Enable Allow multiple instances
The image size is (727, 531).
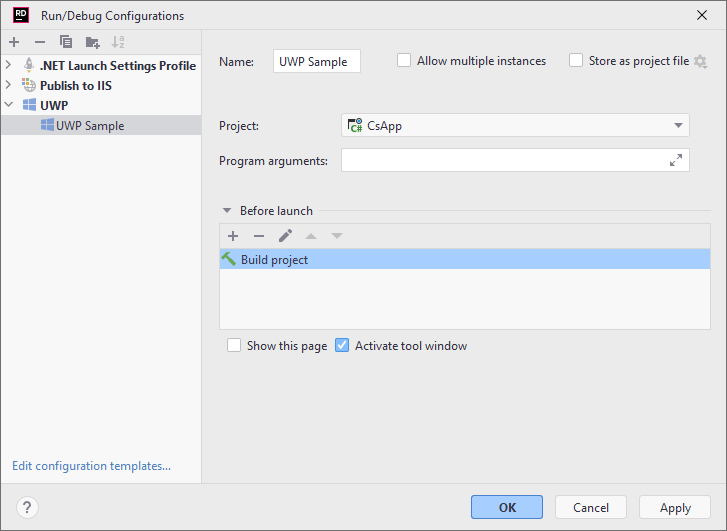404,61
